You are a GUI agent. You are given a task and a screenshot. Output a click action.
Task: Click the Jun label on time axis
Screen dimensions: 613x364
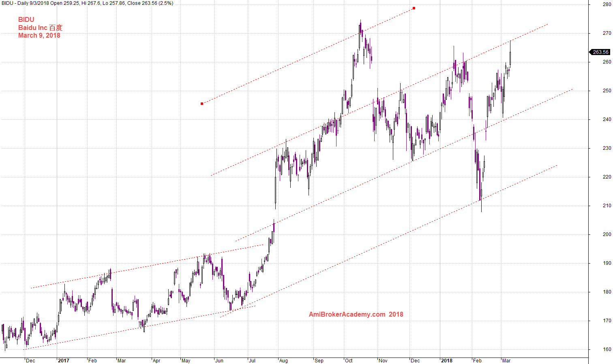pos(219,361)
